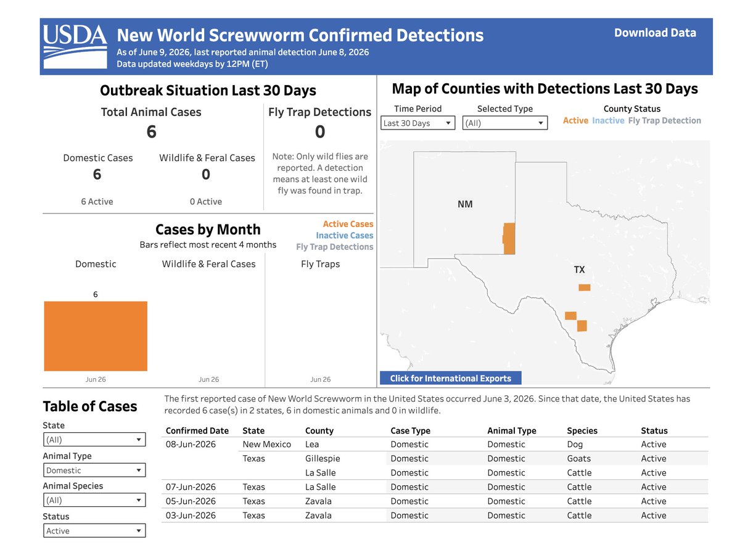This screenshot has height=560, width=740.
Task: Click the Dog species cell
Action: (575, 444)
